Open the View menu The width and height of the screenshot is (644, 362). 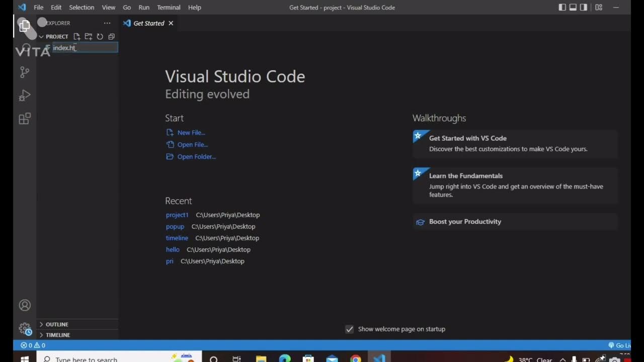pyautogui.click(x=109, y=8)
